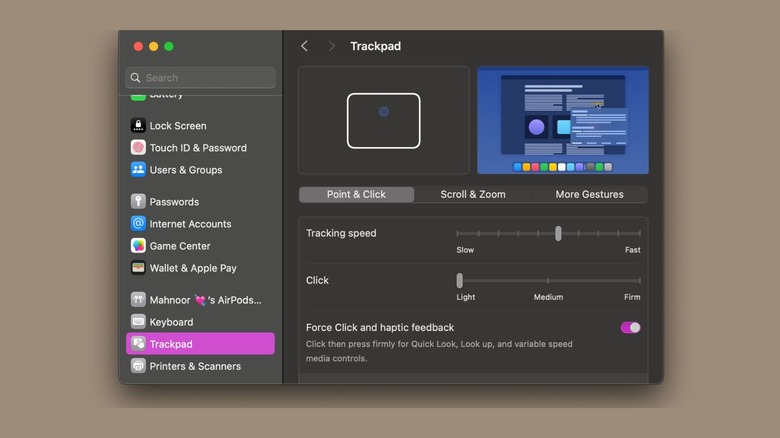
Task: Click the Click pressure slider handle
Action: (x=460, y=280)
